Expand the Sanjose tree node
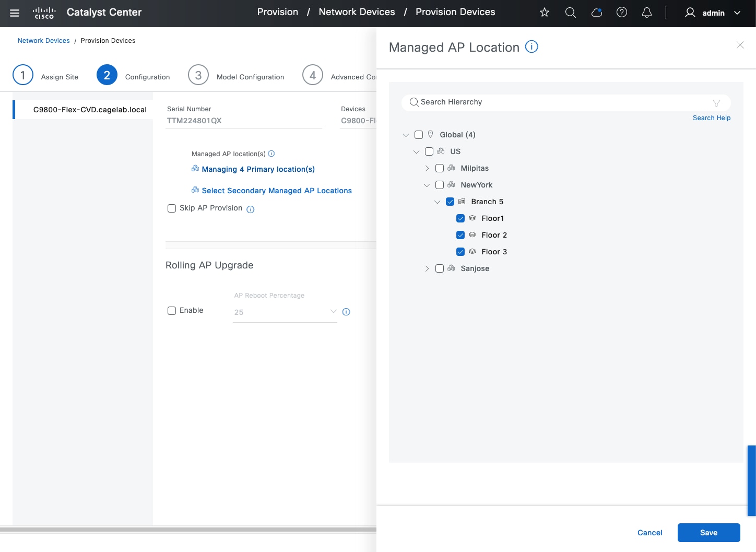The image size is (756, 552). 427,268
